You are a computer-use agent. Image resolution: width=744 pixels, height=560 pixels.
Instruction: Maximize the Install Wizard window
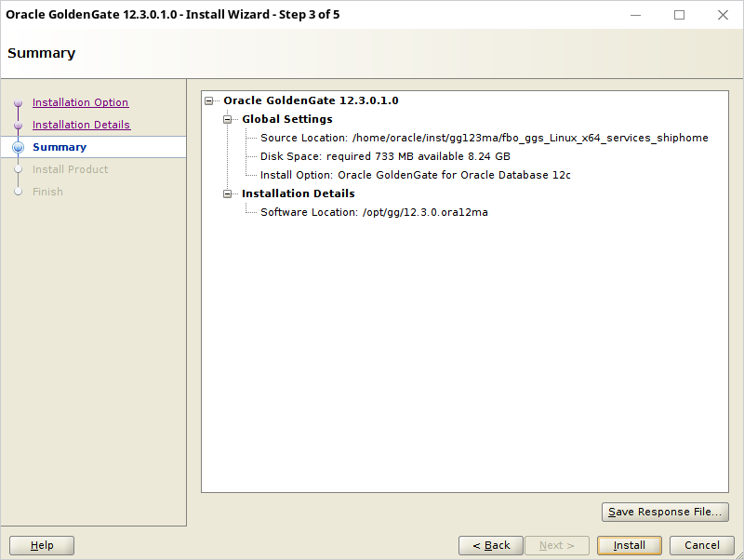click(x=679, y=15)
